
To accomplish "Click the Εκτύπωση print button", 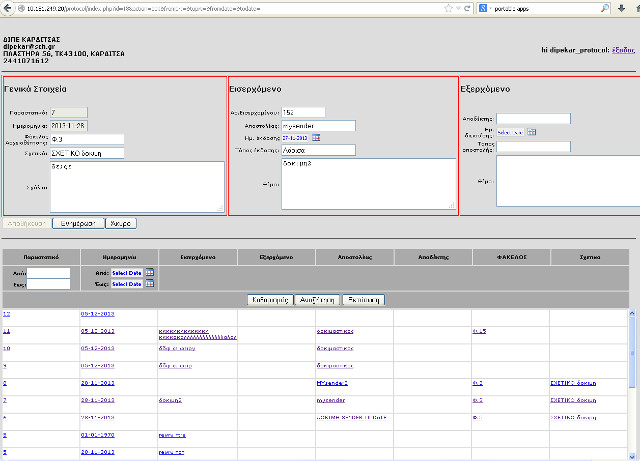I will (363, 300).
